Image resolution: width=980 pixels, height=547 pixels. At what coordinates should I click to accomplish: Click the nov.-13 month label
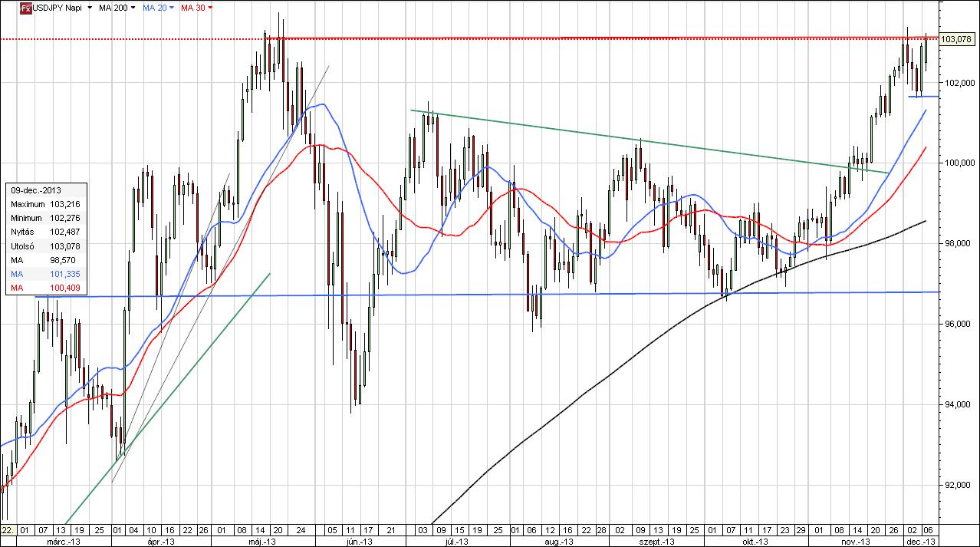point(854,542)
